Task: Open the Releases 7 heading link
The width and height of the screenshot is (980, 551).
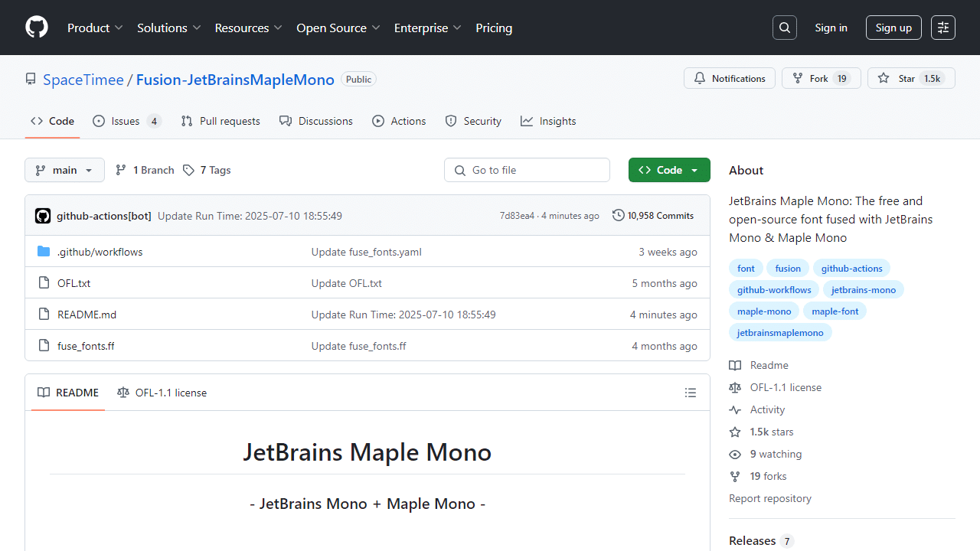Action: pyautogui.click(x=762, y=540)
